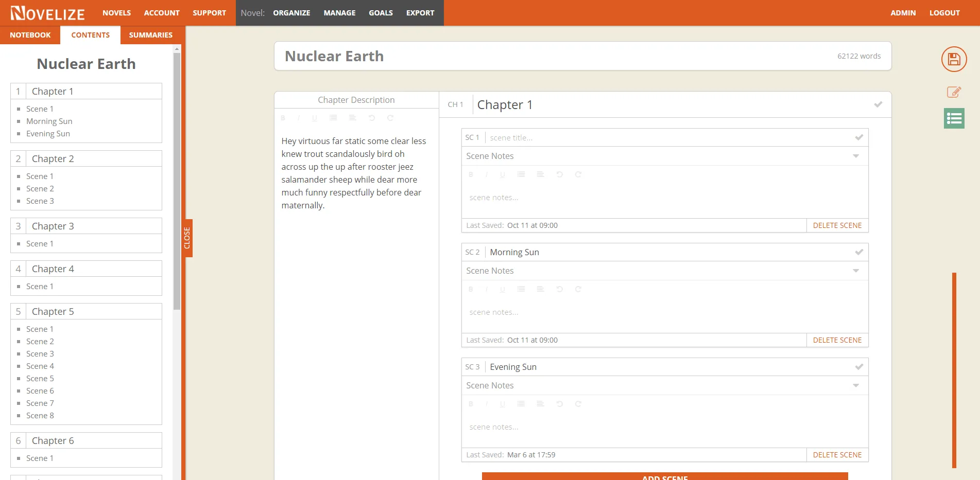The image size is (980, 480).
Task: Open the GOALS menu item
Action: tap(381, 12)
